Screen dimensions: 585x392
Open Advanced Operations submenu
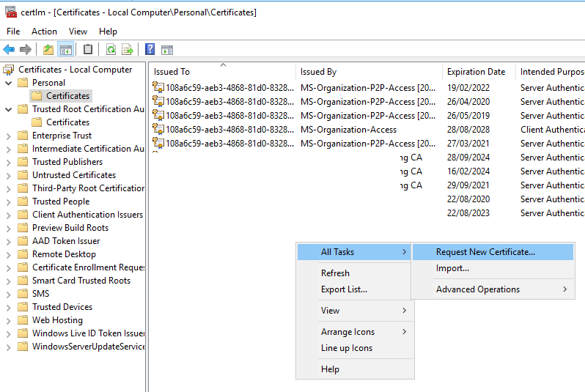[x=493, y=289]
